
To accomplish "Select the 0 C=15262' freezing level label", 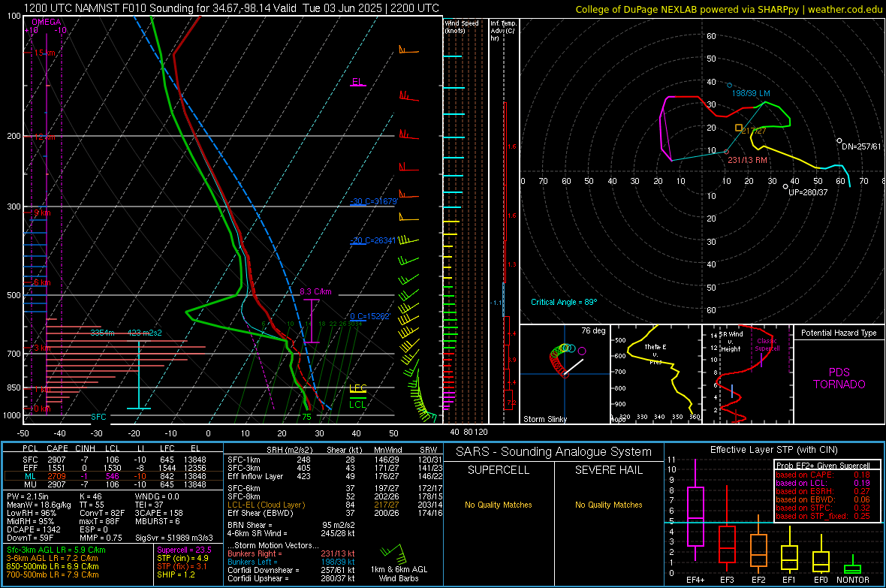I will tap(369, 317).
